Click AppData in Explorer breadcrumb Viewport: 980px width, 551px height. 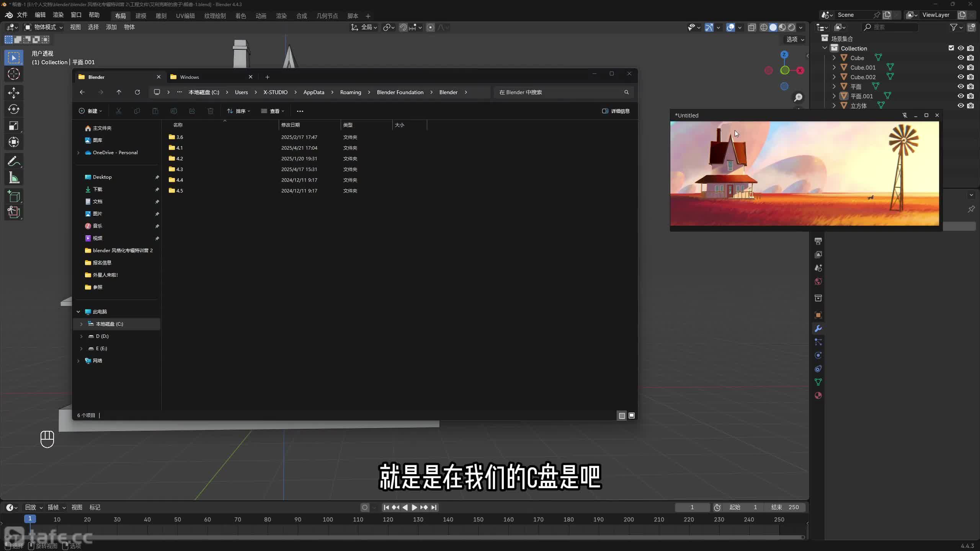(314, 92)
